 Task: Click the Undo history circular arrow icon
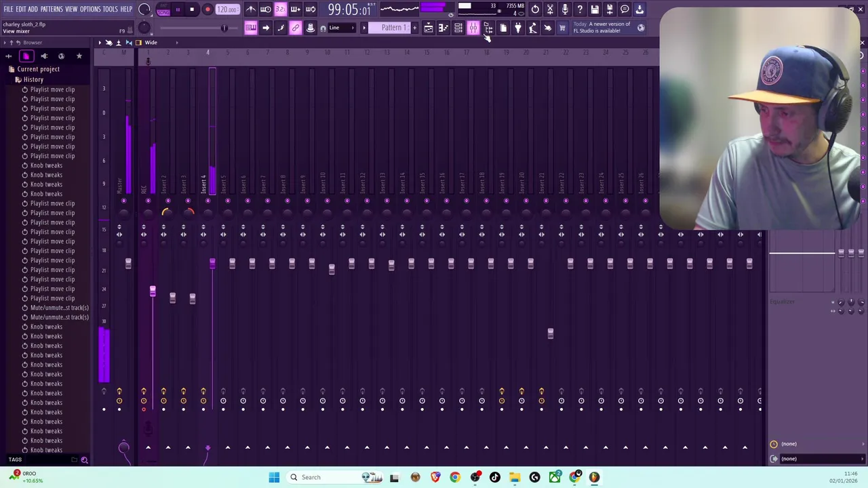(x=535, y=9)
